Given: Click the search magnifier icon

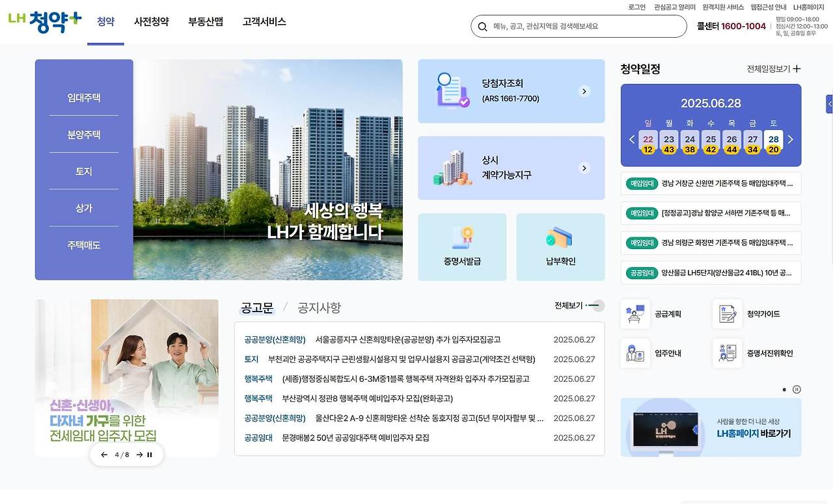Looking at the screenshot, I should point(482,27).
